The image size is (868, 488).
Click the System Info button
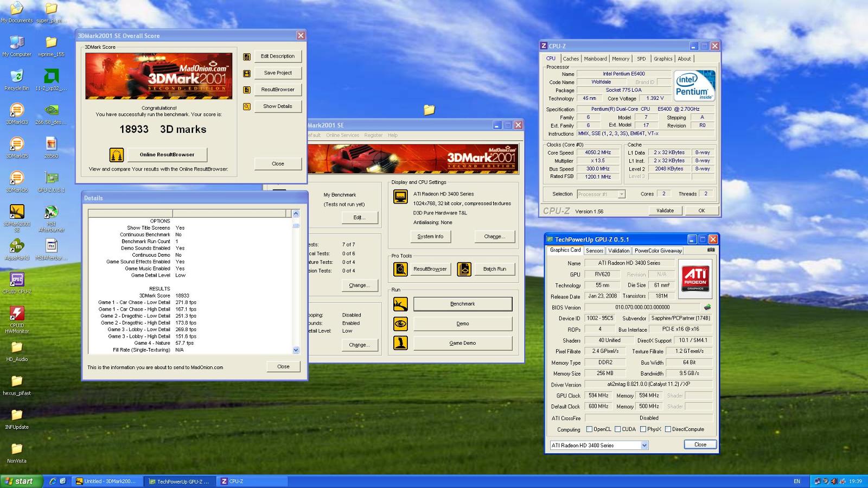[x=430, y=237]
